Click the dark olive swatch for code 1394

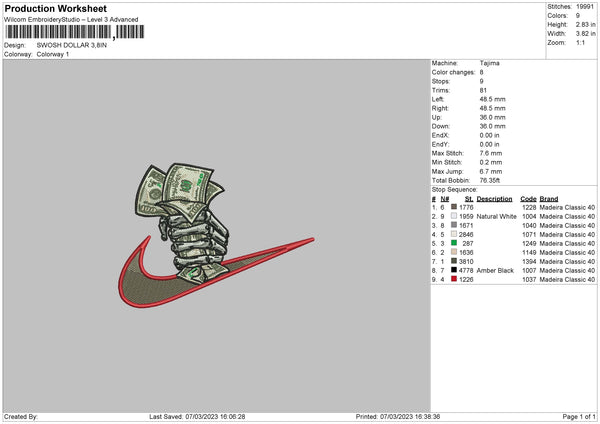(454, 261)
